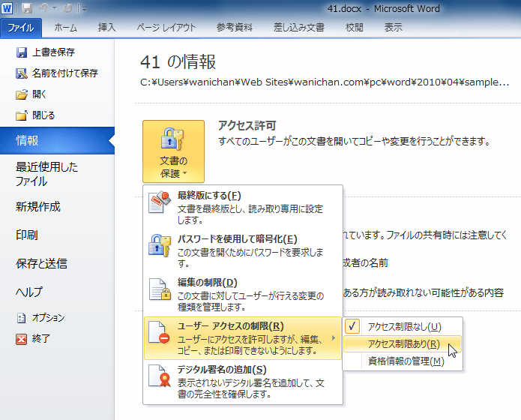Switch to the 差し込み文書 tab
This screenshot has height=420, width=521.
pos(298,28)
